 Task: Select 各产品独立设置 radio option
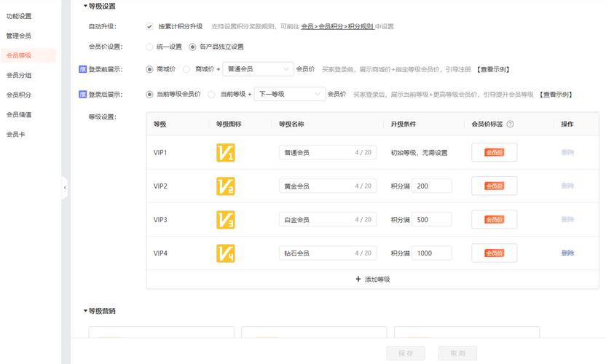pos(192,47)
